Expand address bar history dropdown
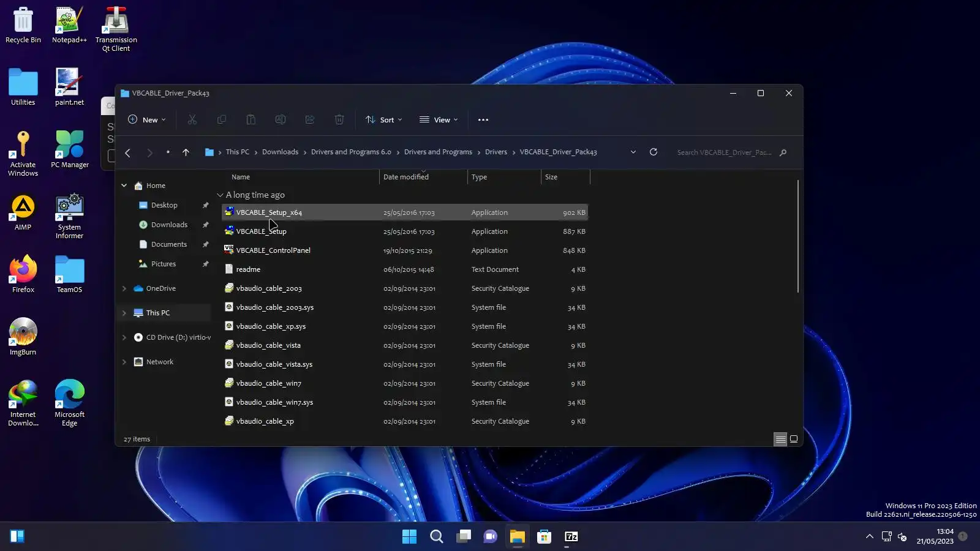 click(x=633, y=152)
